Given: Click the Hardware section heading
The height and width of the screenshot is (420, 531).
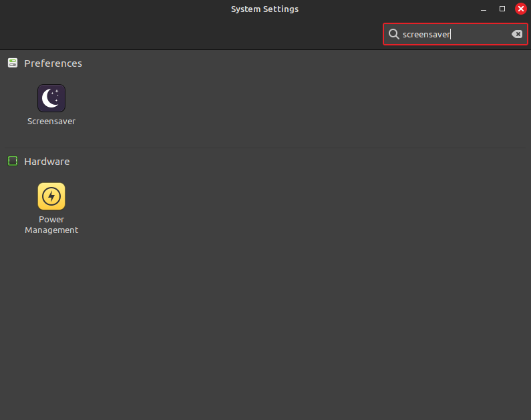Looking at the screenshot, I should click(47, 162).
